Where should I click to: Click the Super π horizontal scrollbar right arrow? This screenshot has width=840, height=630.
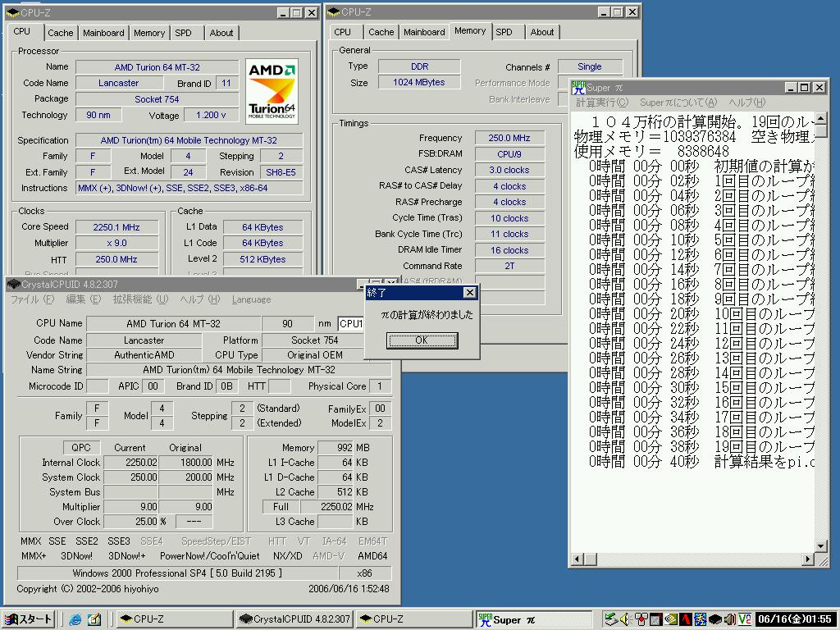808,559
